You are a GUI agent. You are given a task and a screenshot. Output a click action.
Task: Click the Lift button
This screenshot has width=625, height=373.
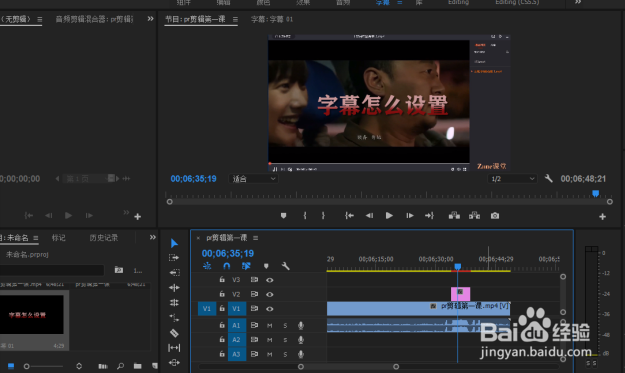pos(454,216)
